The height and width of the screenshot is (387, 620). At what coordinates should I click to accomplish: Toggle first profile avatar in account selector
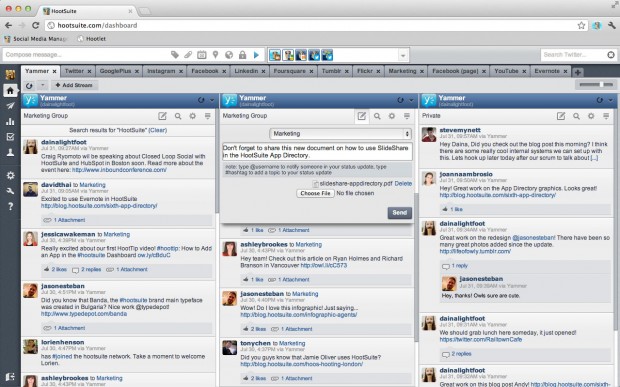[275, 55]
